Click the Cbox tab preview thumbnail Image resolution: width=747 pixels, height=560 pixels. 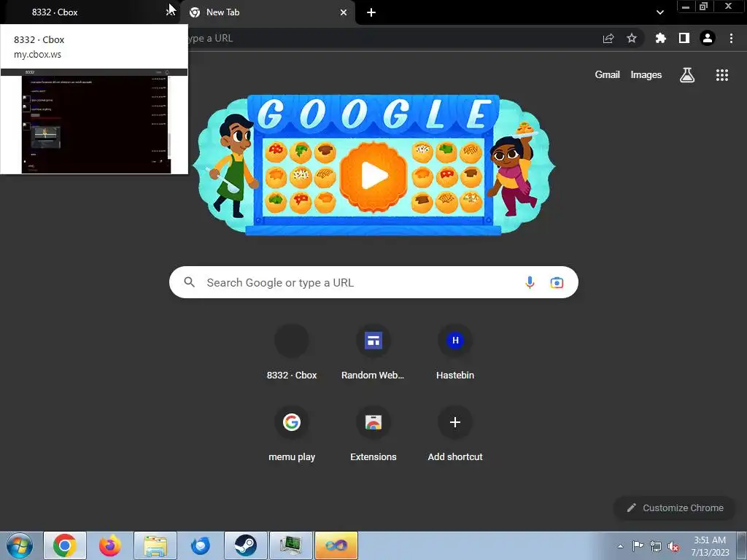94,122
